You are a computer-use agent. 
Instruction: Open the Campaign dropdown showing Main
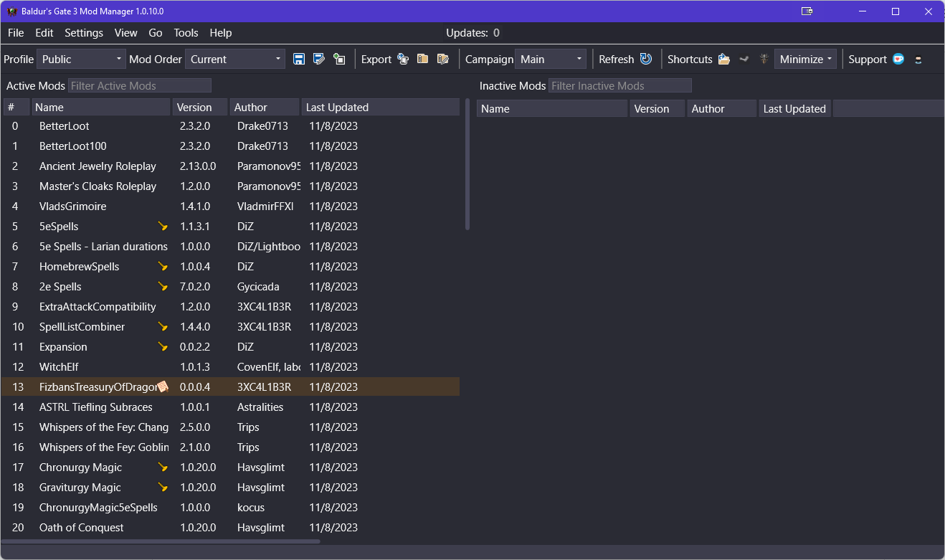pyautogui.click(x=551, y=59)
